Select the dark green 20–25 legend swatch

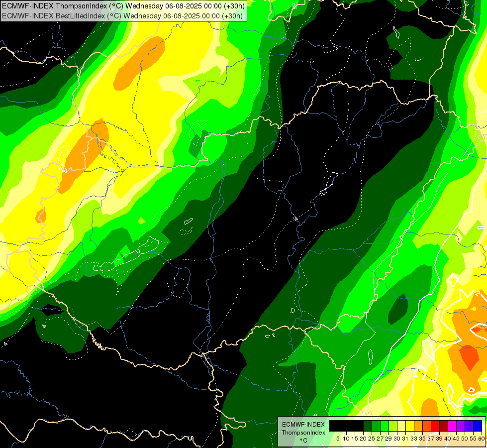[x=368, y=426]
